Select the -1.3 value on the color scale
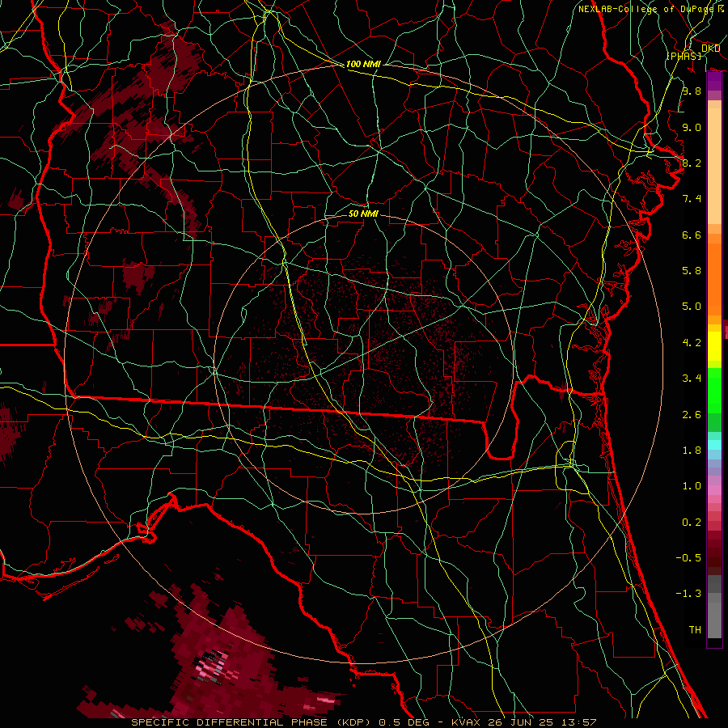 688,594
